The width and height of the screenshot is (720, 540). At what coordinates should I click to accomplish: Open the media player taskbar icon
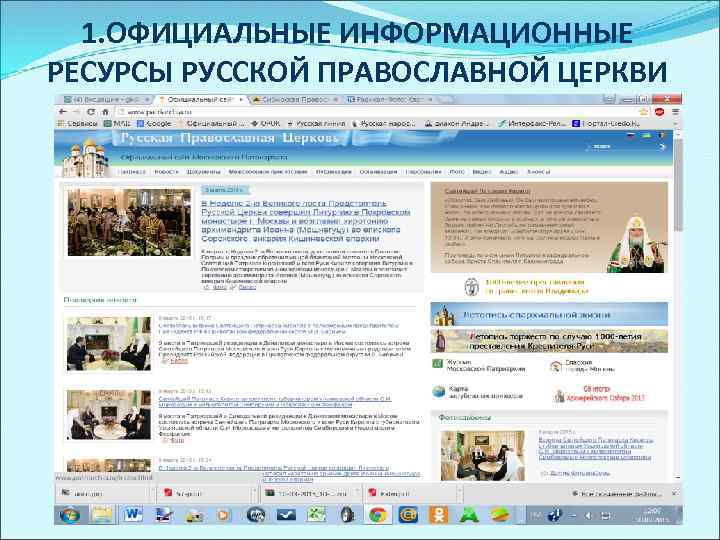click(224, 515)
